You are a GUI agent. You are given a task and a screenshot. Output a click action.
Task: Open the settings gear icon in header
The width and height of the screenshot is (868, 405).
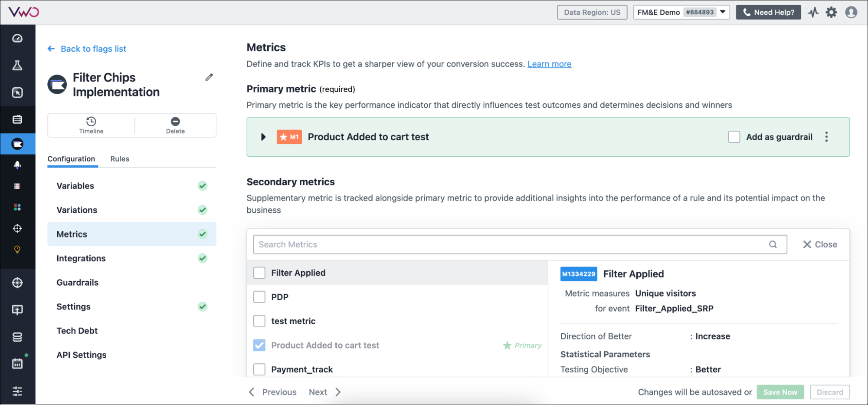click(x=832, y=12)
